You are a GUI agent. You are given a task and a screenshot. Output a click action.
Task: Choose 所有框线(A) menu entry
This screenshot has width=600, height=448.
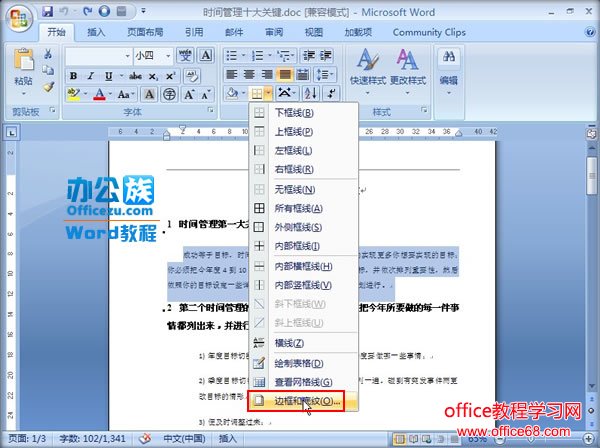click(303, 208)
